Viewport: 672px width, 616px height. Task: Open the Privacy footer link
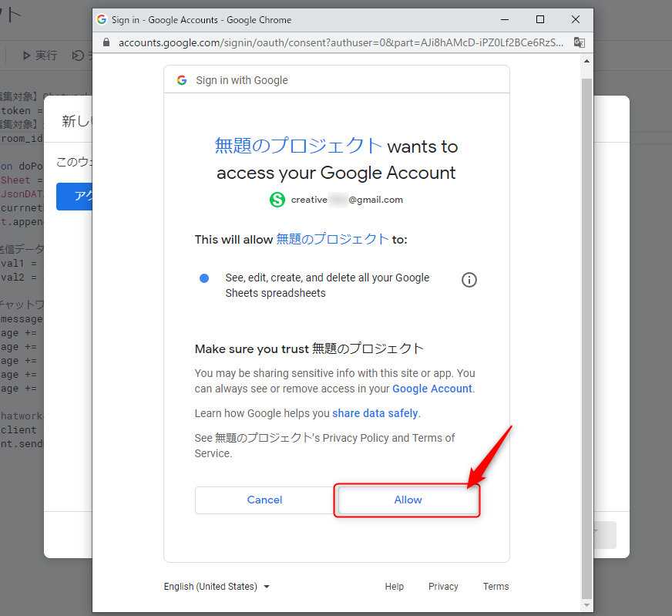(443, 587)
